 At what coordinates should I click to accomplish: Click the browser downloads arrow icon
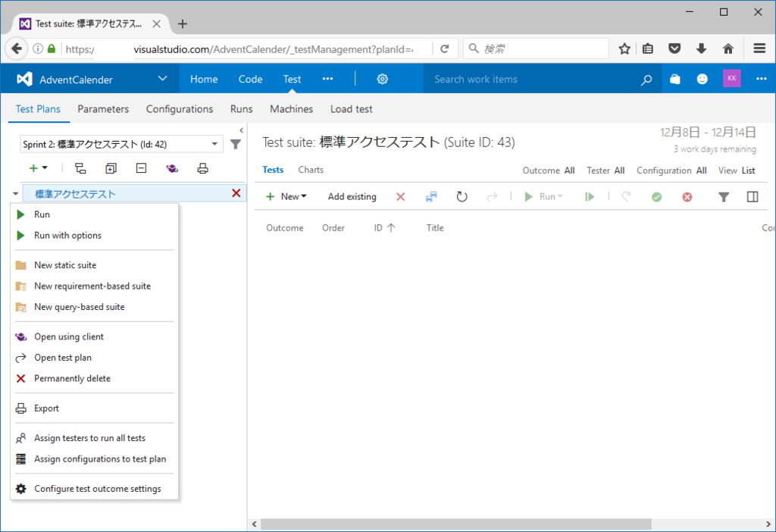[x=701, y=49]
